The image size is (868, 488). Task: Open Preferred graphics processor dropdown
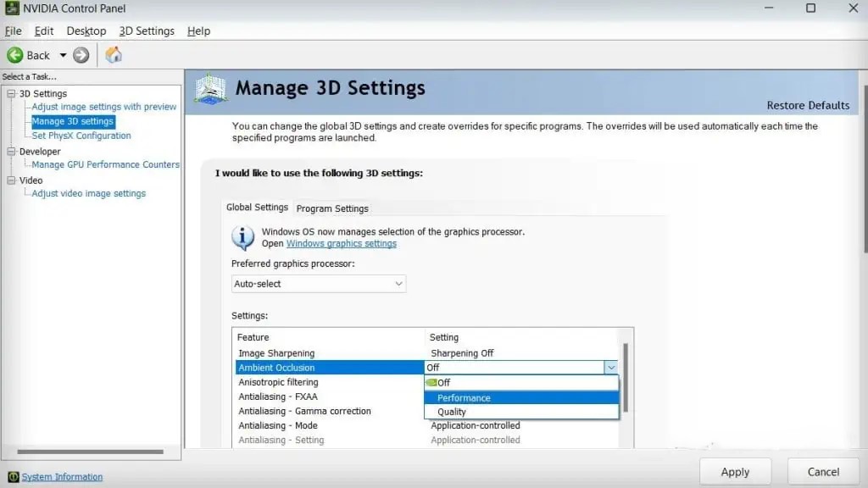point(319,284)
